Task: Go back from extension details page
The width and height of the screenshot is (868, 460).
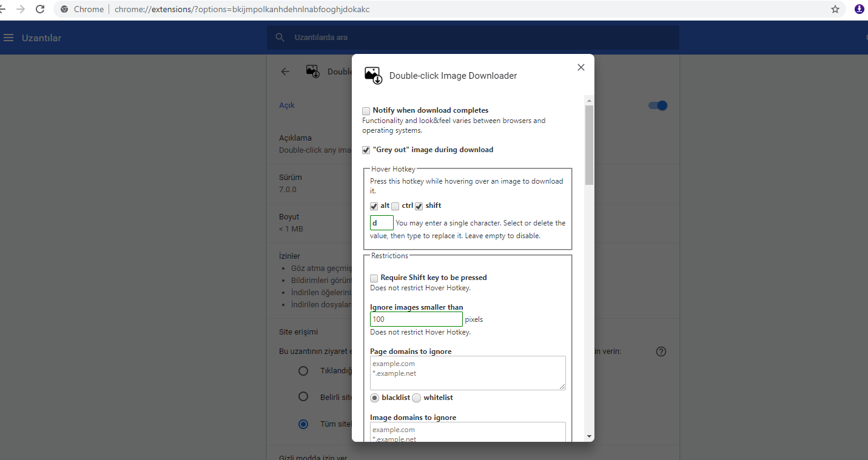Action: tap(285, 72)
